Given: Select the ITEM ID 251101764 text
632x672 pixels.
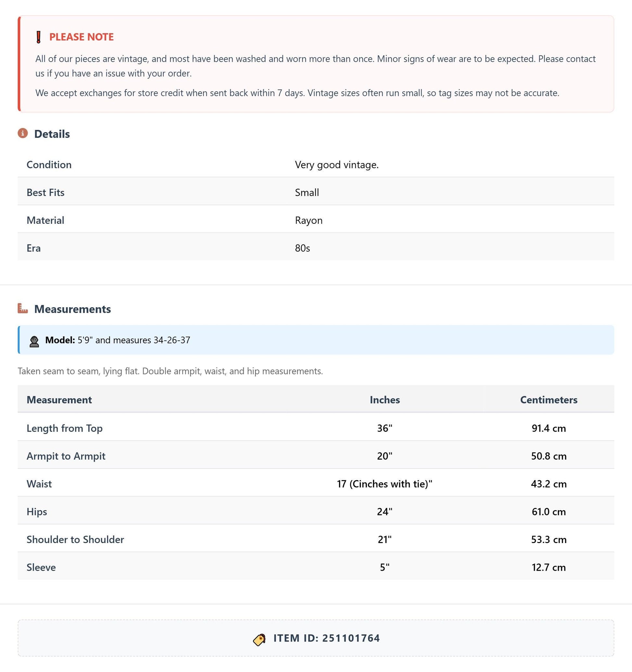Looking at the screenshot, I should [326, 638].
